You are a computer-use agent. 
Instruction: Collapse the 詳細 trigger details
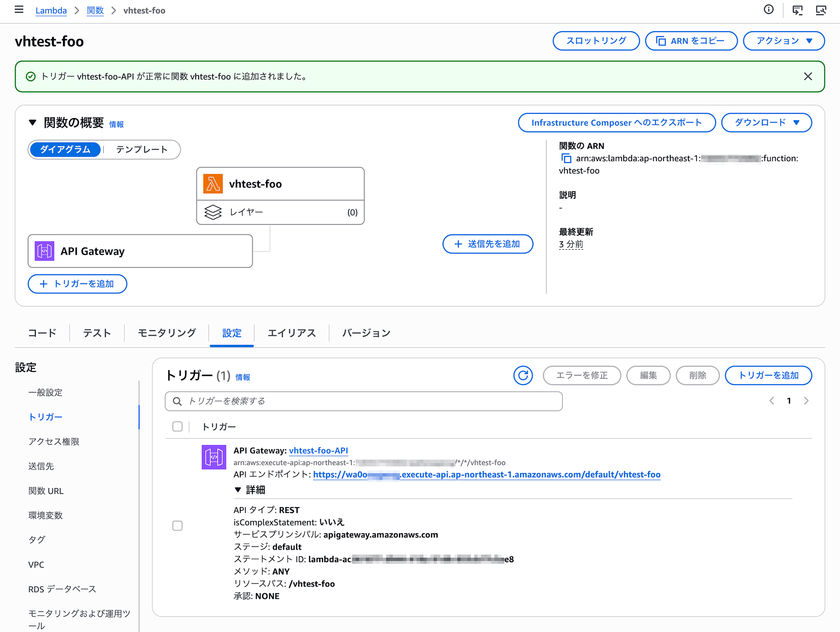(238, 490)
